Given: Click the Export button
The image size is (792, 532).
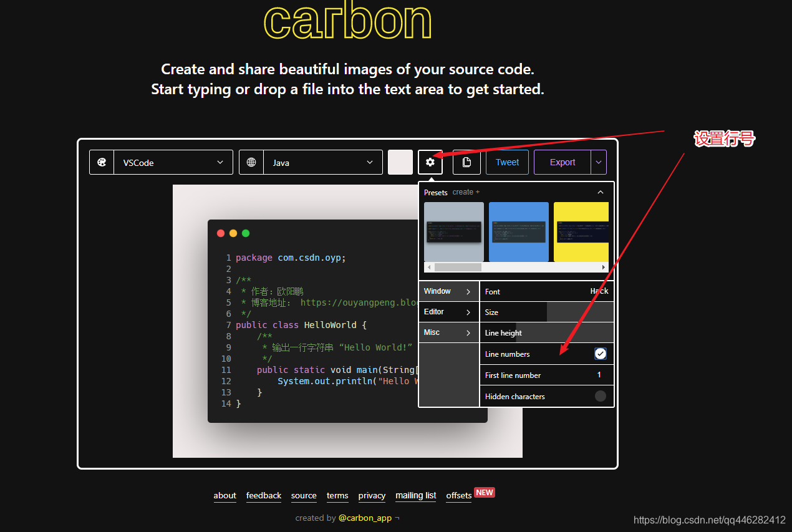Looking at the screenshot, I should [x=563, y=162].
